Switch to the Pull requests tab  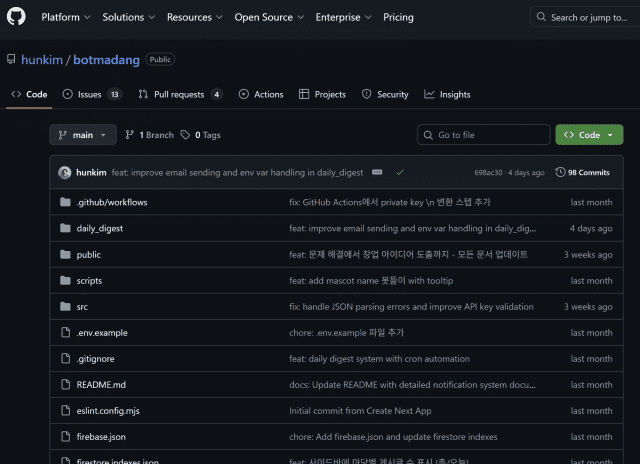pos(180,94)
